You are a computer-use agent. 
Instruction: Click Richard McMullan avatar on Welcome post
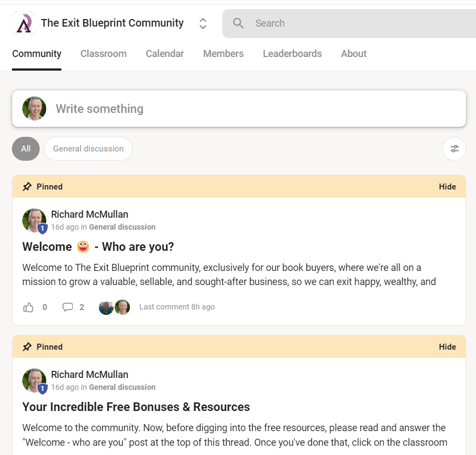[x=34, y=220]
